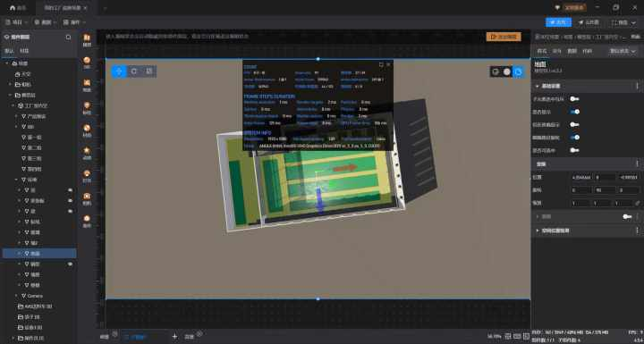Toggle the last switch above transform section

pyautogui.click(x=574, y=150)
